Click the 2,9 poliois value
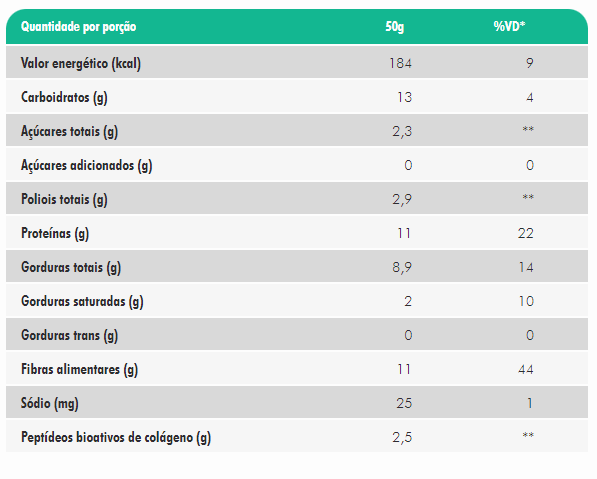 (x=402, y=200)
